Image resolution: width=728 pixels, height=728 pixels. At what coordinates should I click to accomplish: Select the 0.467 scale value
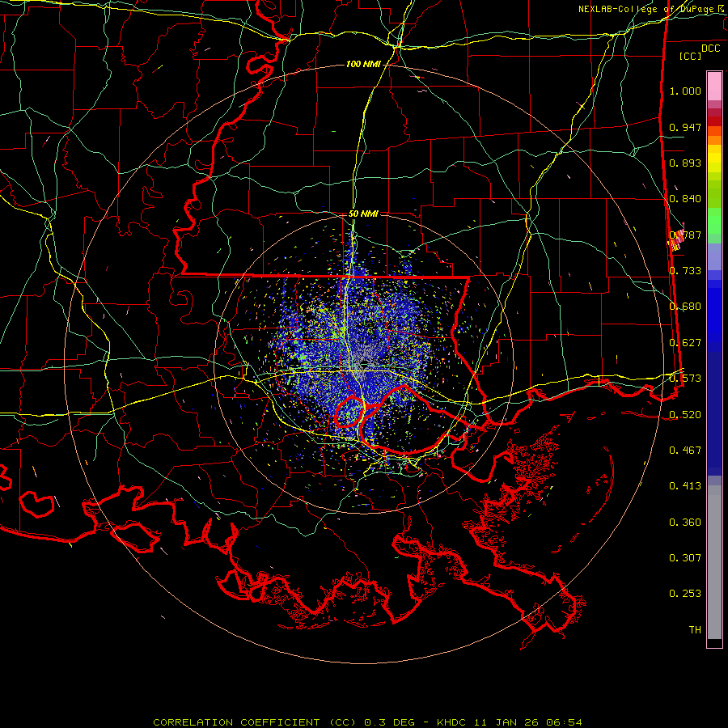pos(685,451)
